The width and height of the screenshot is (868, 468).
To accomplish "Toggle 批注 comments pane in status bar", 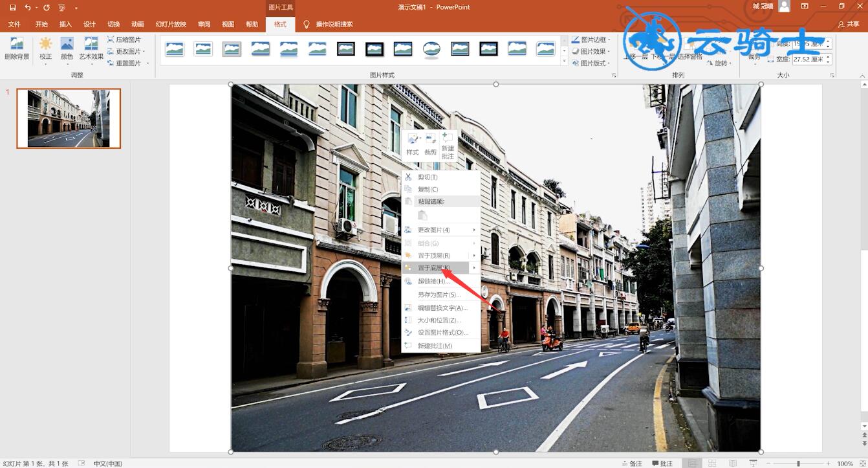I will (x=662, y=463).
